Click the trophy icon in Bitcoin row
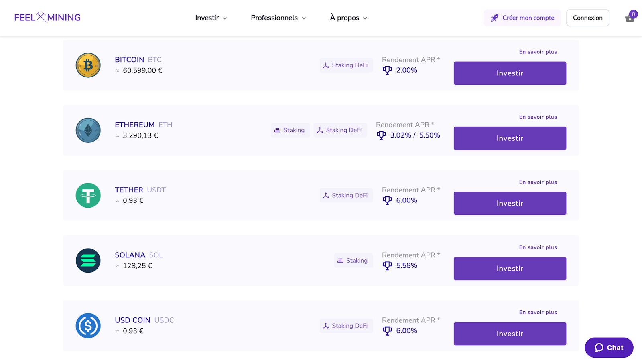The image size is (642, 364). [387, 71]
